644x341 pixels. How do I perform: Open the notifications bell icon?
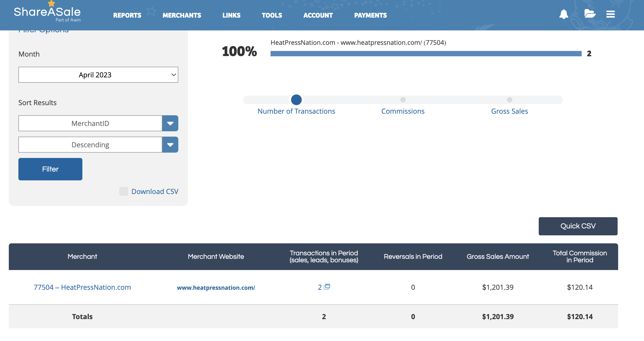[x=563, y=14]
